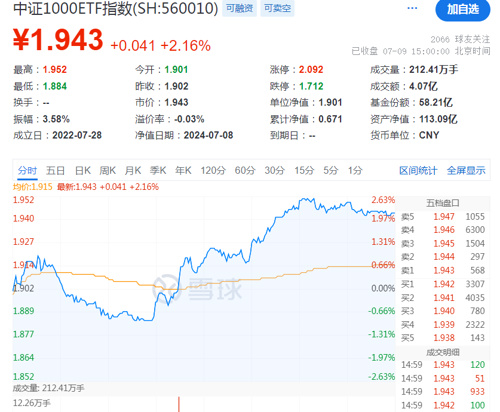
Task: Click the 成立日 date 2022-07-28
Action: (77, 135)
